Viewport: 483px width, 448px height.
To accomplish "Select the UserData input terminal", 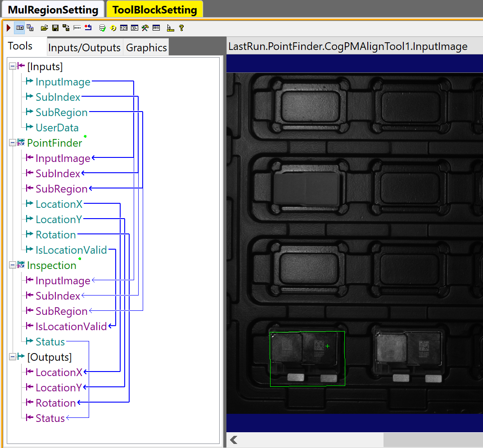I will pyautogui.click(x=57, y=128).
